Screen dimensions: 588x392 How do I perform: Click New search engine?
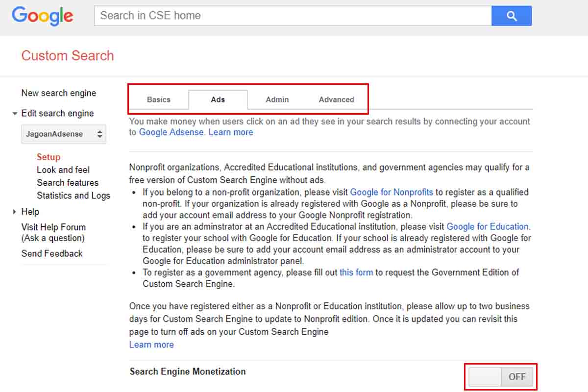click(x=58, y=93)
